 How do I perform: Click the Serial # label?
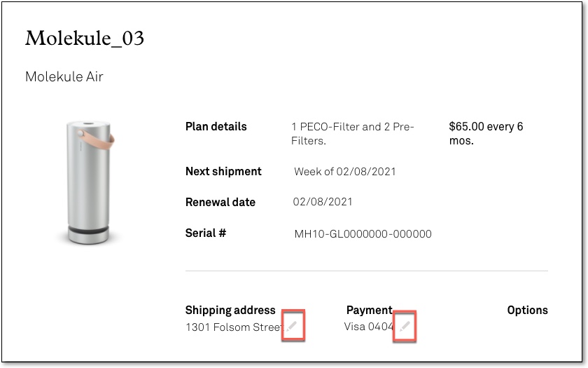(205, 233)
